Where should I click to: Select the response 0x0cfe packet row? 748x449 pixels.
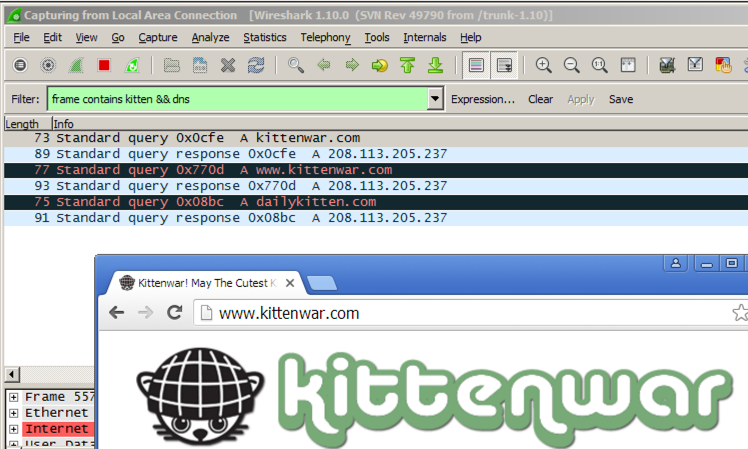point(376,154)
